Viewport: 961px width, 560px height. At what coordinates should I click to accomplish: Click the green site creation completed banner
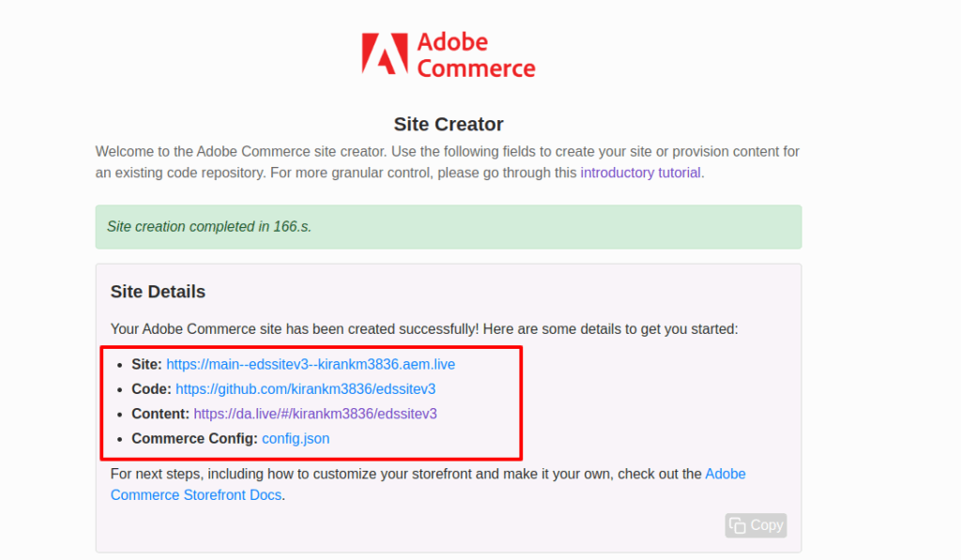pos(449,227)
